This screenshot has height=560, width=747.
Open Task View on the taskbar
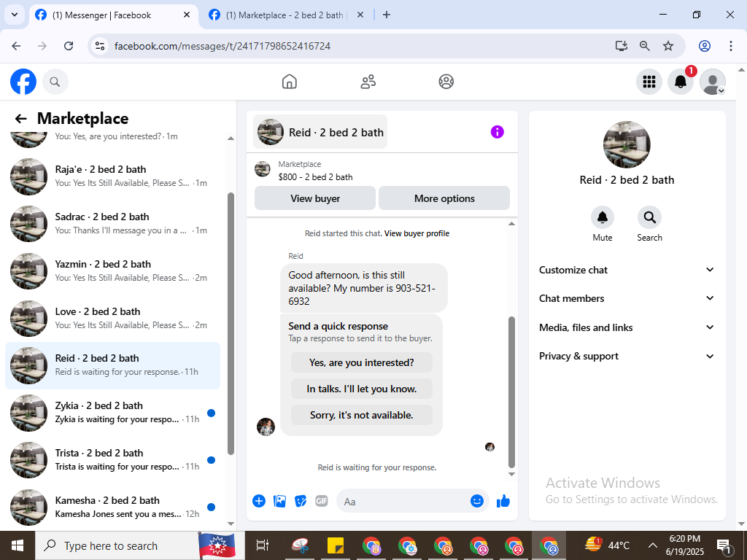click(x=263, y=545)
